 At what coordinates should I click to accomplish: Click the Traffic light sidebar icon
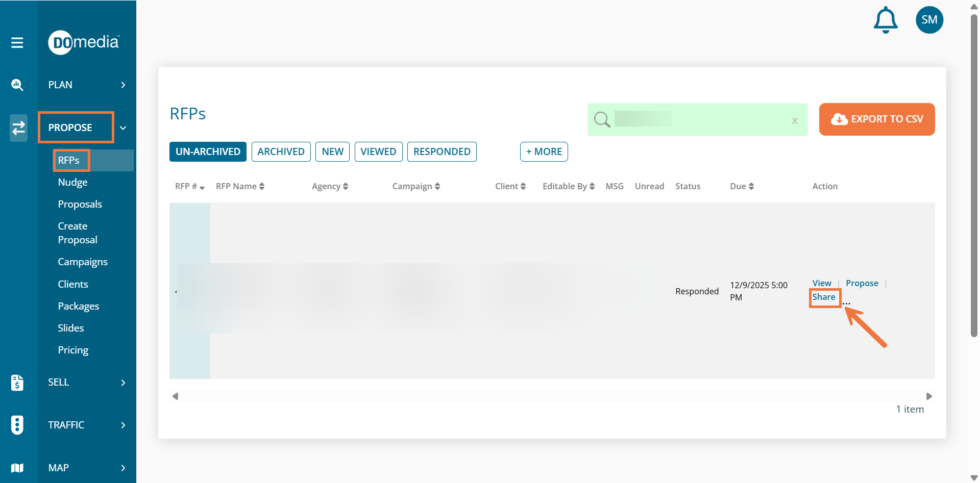17,425
